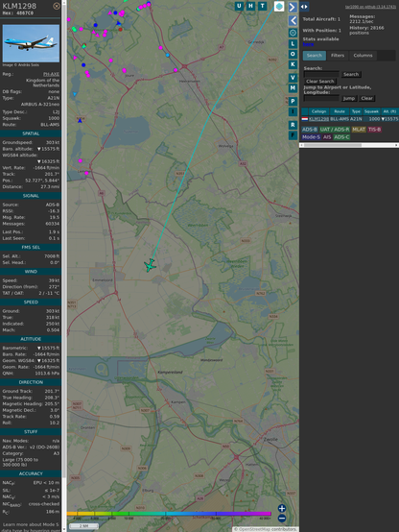
Task: Zoom in with the plus button
Action: pos(282,508)
